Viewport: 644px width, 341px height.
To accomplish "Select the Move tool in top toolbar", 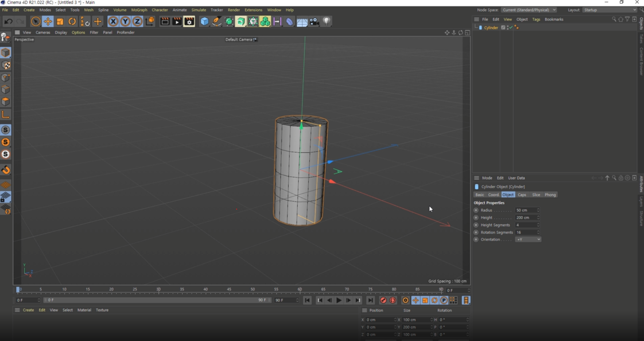I will pos(48,21).
